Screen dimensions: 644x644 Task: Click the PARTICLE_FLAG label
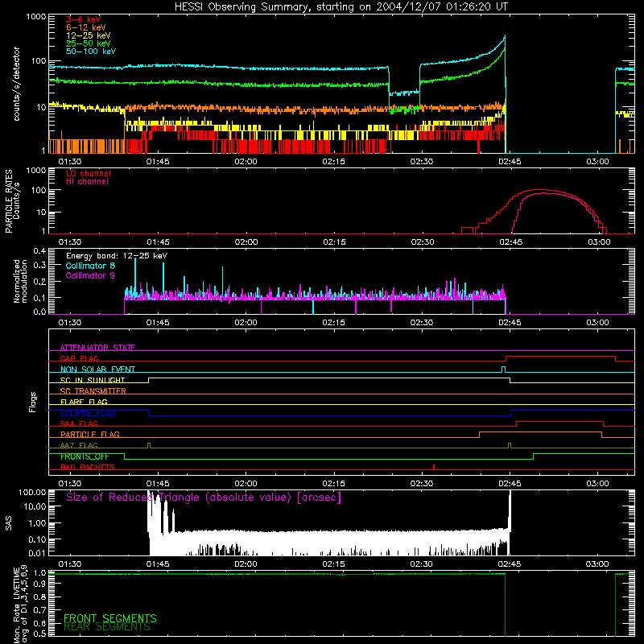[90, 434]
